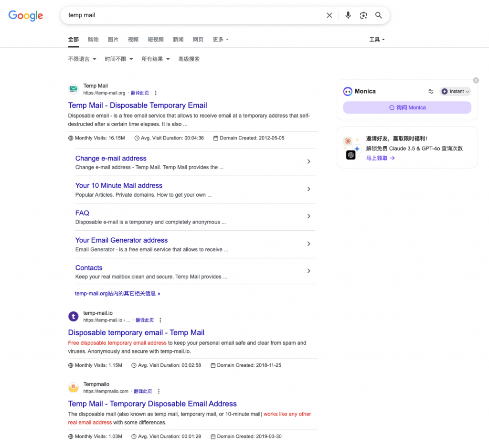The height and width of the screenshot is (448, 489).
Task: Expand the FAQ sitelink chevron
Action: [309, 216]
